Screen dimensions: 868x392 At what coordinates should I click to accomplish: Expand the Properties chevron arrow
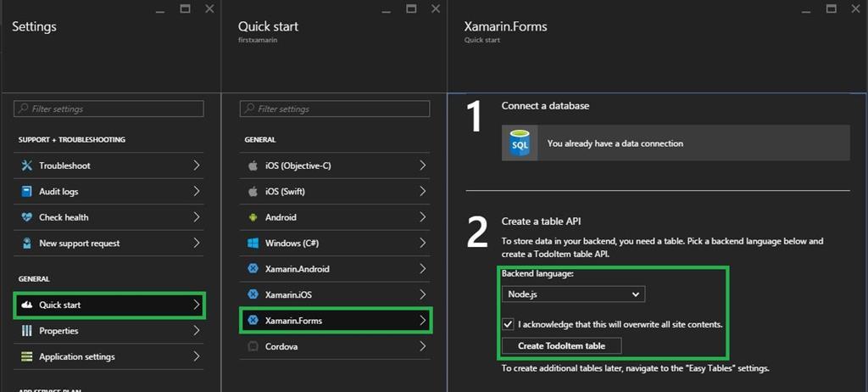pos(196,331)
